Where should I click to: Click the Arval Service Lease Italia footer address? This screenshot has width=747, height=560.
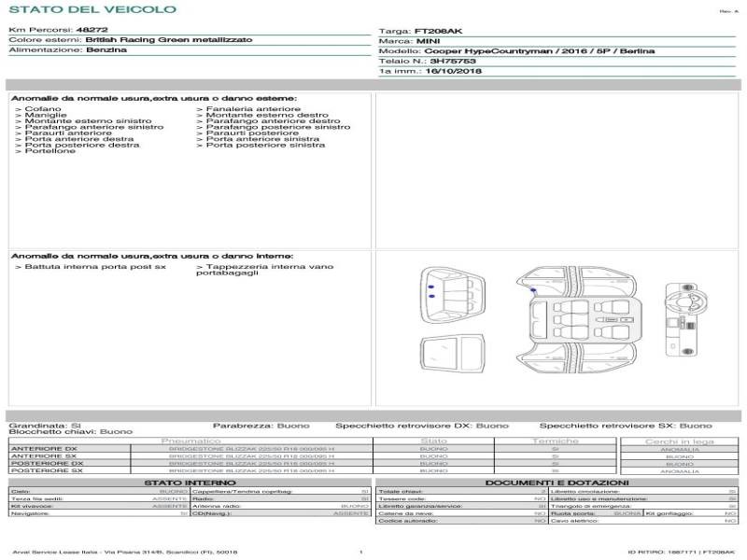[125, 552]
